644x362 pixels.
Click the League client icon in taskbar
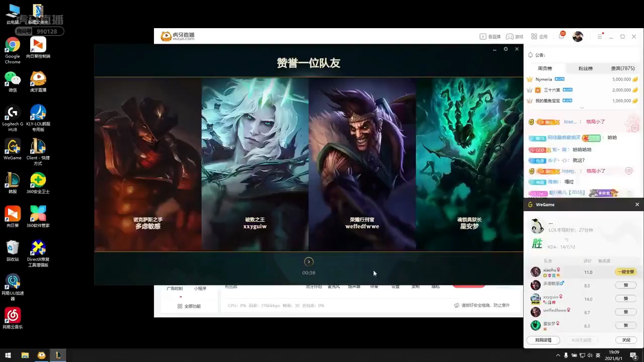click(x=58, y=355)
